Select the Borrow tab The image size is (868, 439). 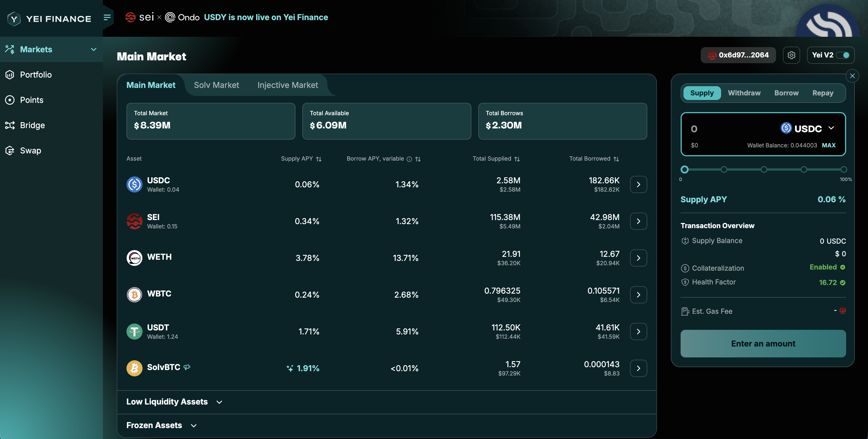click(x=786, y=93)
